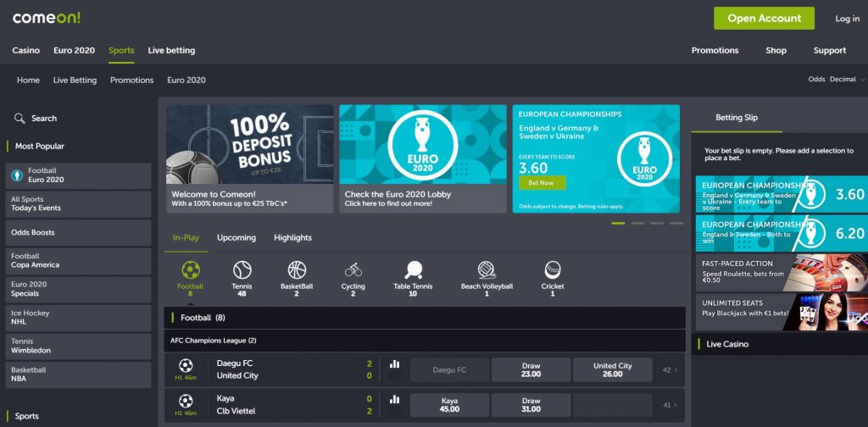Click the football icon beside Daegu FC

[x=186, y=366]
